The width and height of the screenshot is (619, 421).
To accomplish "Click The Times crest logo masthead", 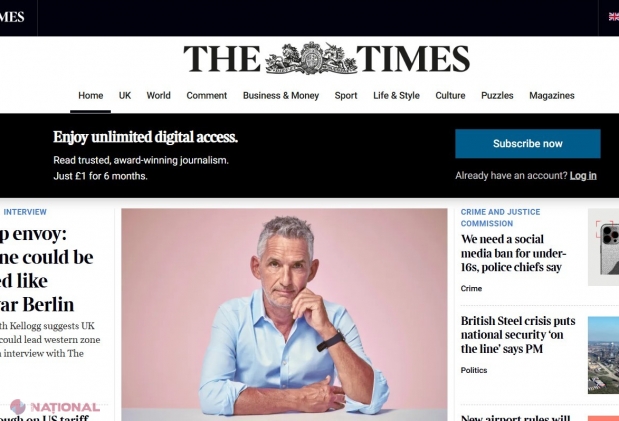I will pos(326,58).
